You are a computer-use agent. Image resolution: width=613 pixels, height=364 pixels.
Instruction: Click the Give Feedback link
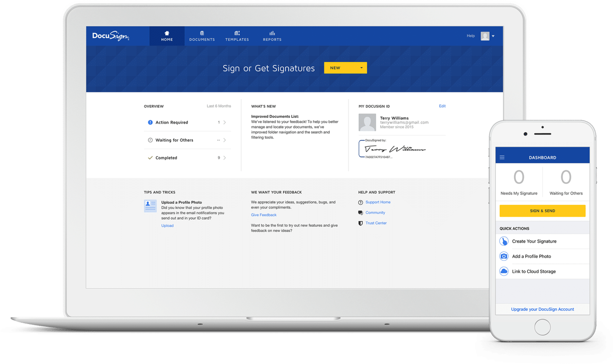(264, 215)
